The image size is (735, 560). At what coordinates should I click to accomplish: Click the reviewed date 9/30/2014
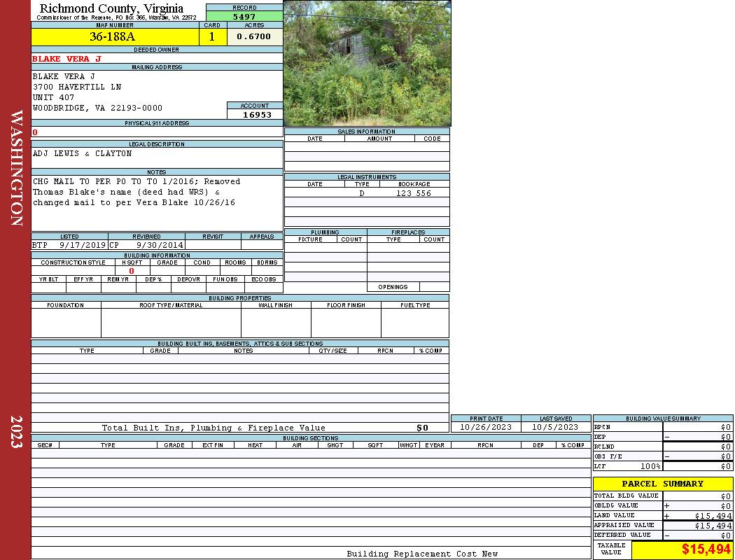(x=160, y=245)
